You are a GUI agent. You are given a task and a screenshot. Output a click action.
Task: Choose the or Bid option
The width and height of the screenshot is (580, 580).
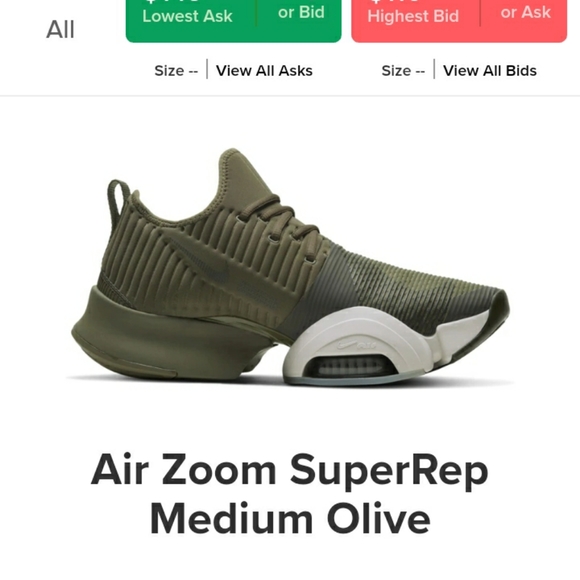301,13
